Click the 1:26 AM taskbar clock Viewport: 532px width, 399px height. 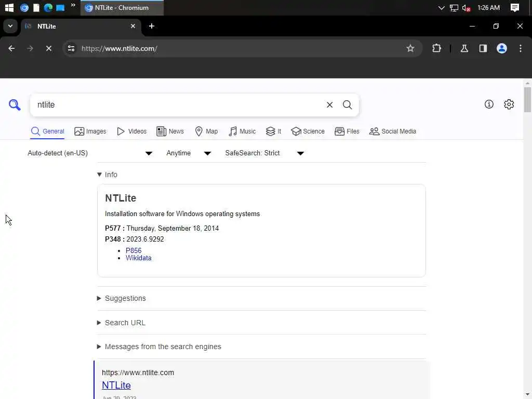[488, 8]
